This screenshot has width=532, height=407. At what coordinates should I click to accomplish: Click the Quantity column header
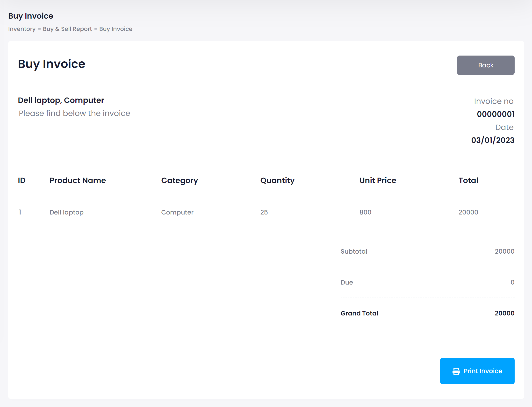coord(277,180)
